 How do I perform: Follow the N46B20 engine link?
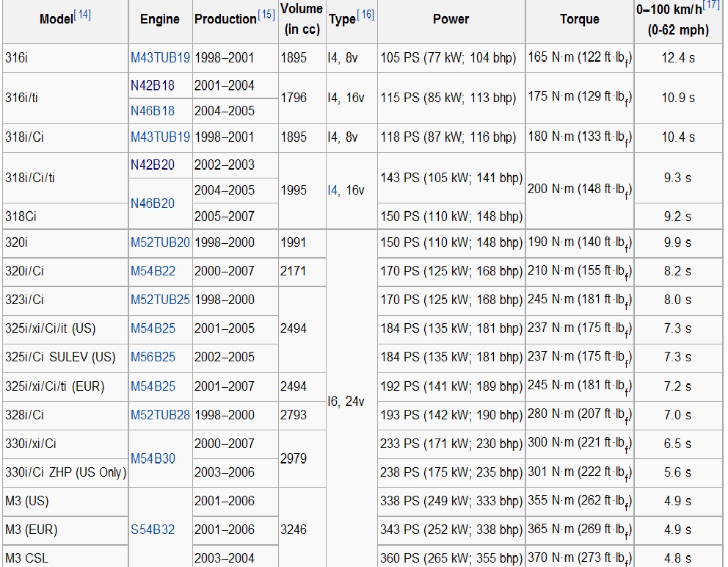pyautogui.click(x=153, y=203)
